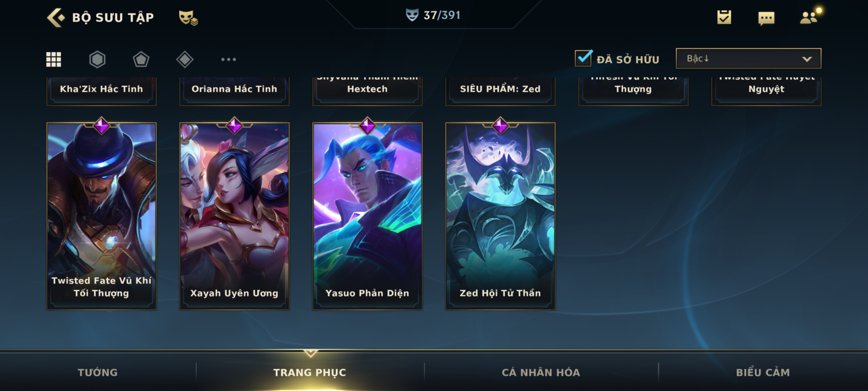Filter skins by hexagon tier icon
Screen dimensions: 868x391
tap(97, 59)
